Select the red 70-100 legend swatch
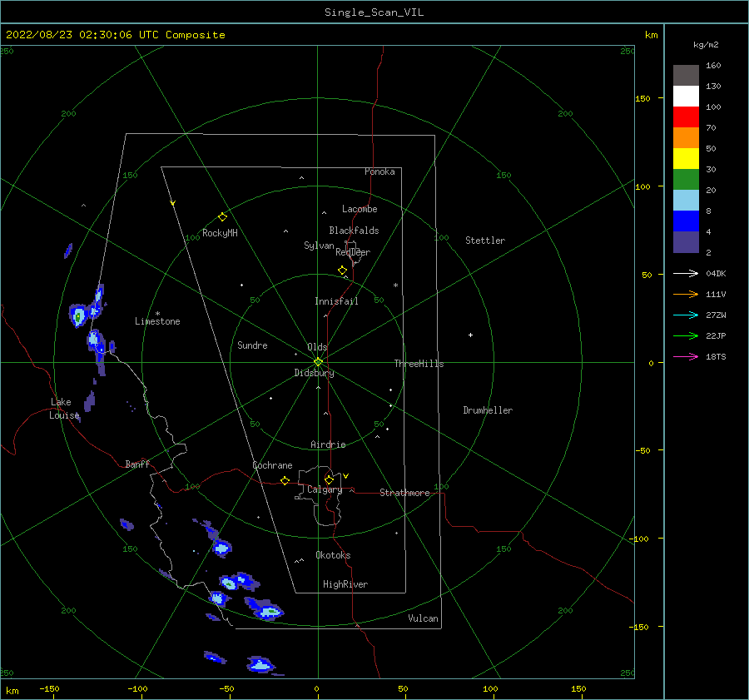This screenshot has width=749, height=700. tap(686, 117)
